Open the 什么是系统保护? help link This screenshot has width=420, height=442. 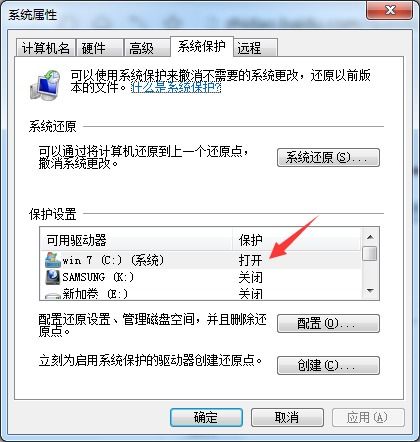[x=176, y=88]
